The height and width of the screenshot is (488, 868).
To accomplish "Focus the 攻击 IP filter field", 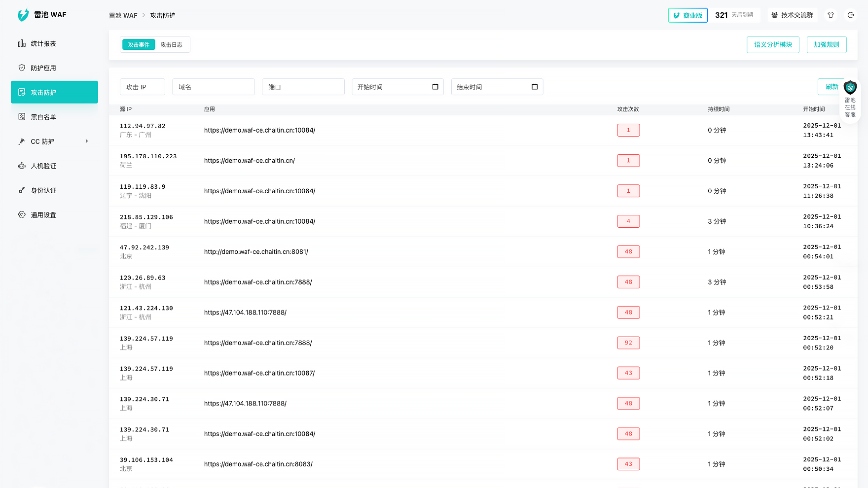I will tap(142, 87).
